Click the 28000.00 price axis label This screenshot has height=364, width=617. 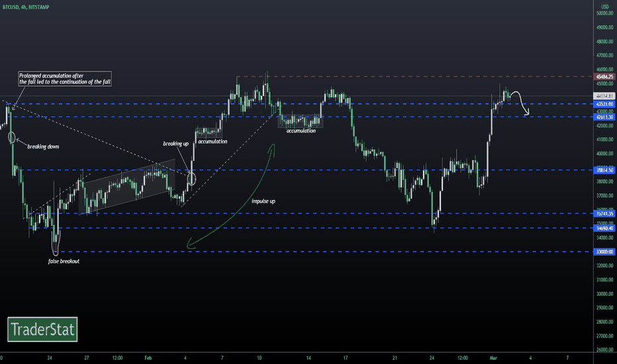tap(605, 322)
